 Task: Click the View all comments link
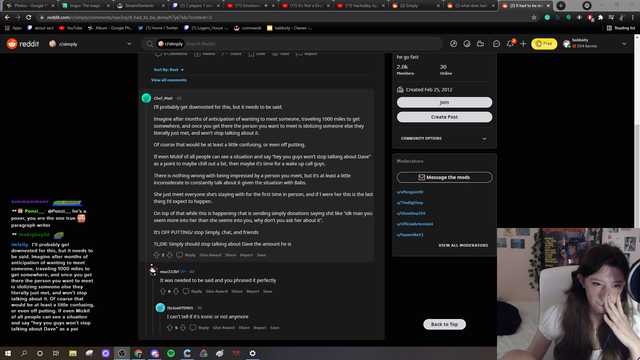click(x=169, y=80)
